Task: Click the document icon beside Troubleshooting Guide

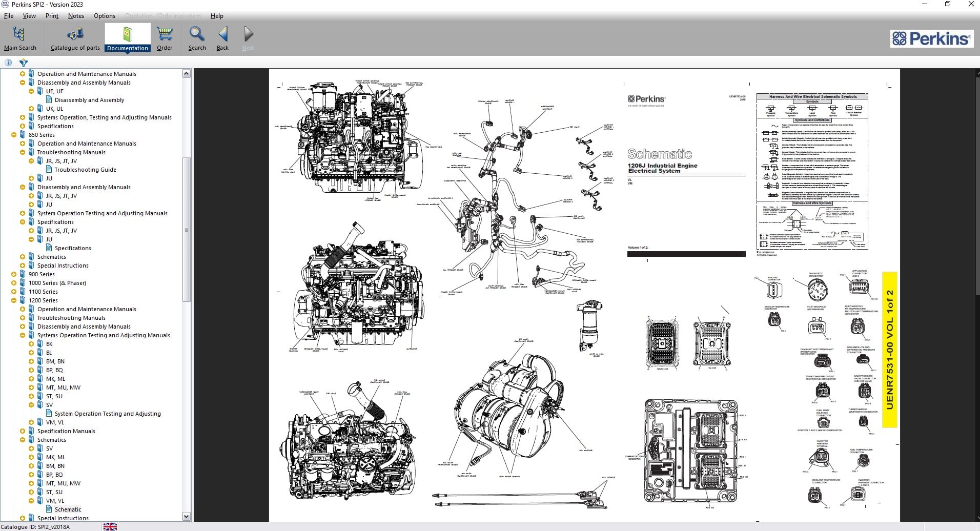Action: [49, 170]
